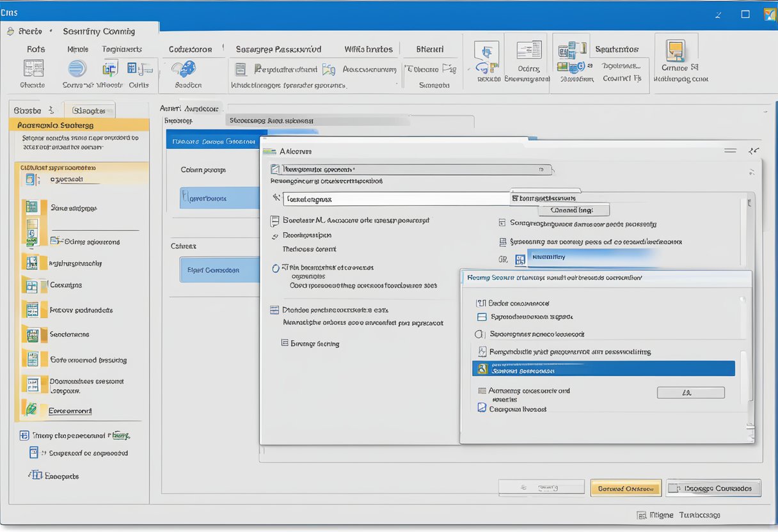Open the signatures icon in the left sidebar
Image resolution: width=778 pixels, height=532 pixels.
pyautogui.click(x=31, y=334)
